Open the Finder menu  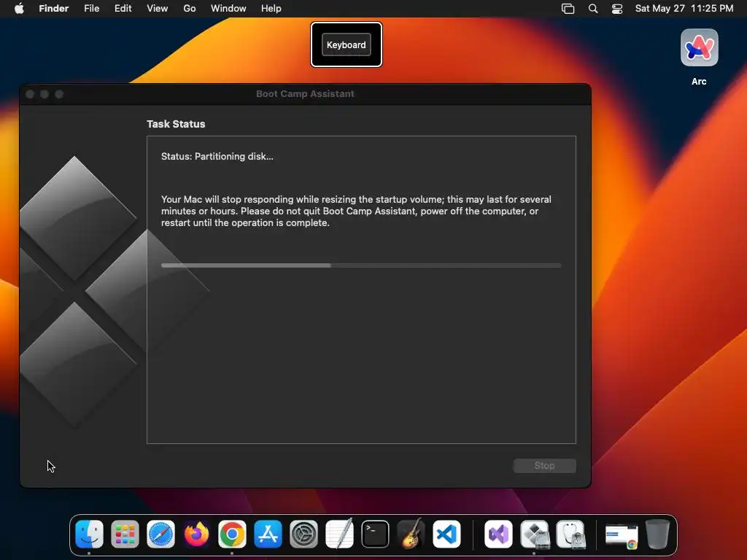coord(54,9)
